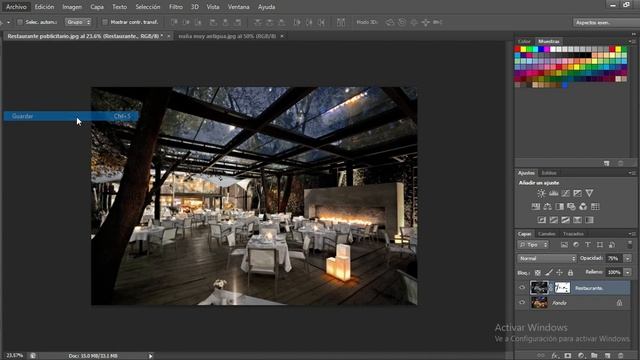Hide the Fondo layer

tap(522, 303)
